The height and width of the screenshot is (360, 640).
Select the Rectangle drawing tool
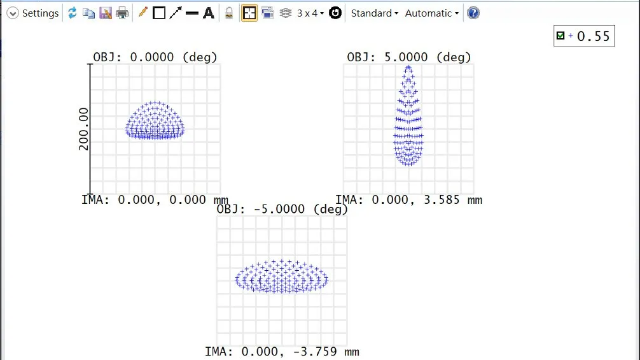[x=159, y=13]
